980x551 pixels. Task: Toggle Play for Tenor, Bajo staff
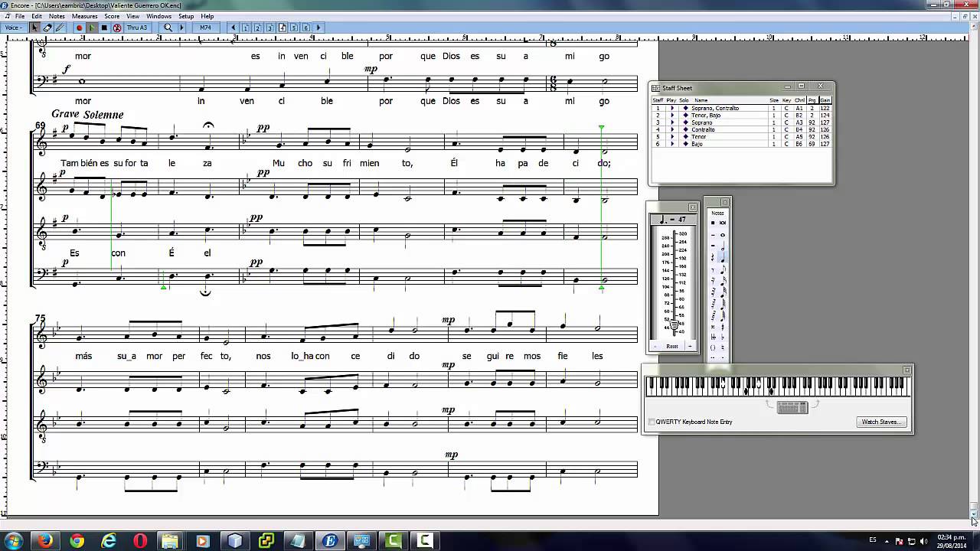pos(672,116)
